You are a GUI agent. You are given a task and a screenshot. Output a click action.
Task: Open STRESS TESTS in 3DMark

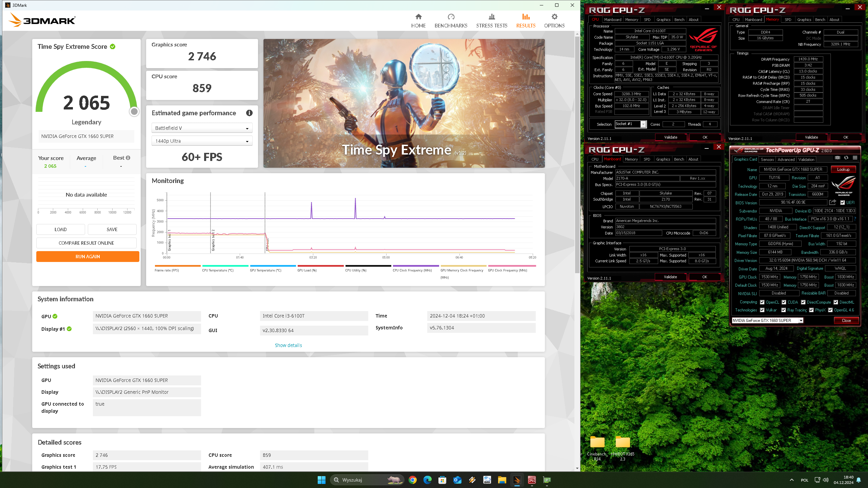click(x=492, y=21)
